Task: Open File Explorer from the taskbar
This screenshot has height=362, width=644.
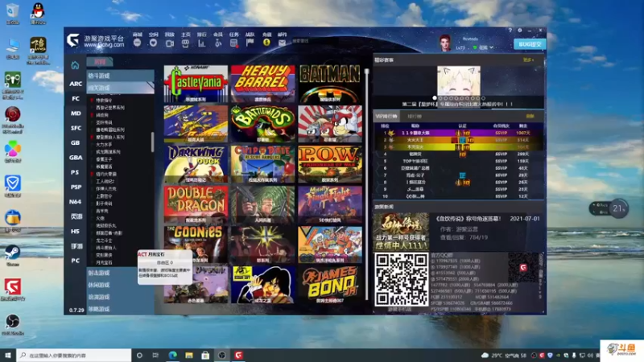Action: [x=189, y=355]
